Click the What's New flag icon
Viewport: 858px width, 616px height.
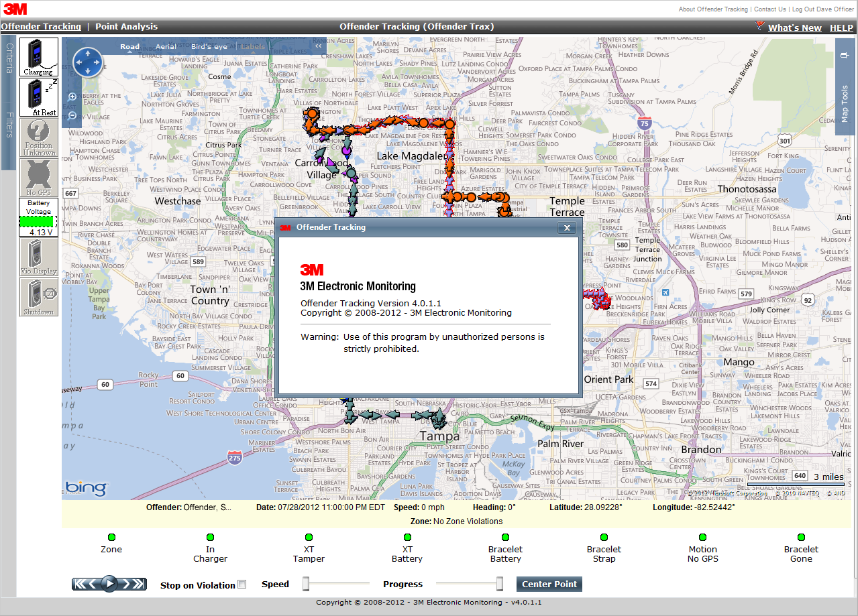(x=760, y=26)
